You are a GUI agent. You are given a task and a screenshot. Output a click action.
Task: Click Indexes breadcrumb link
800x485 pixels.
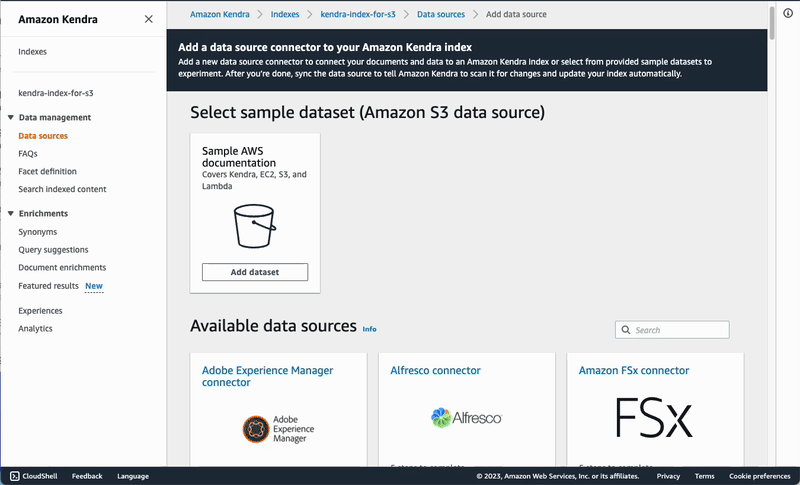285,14
